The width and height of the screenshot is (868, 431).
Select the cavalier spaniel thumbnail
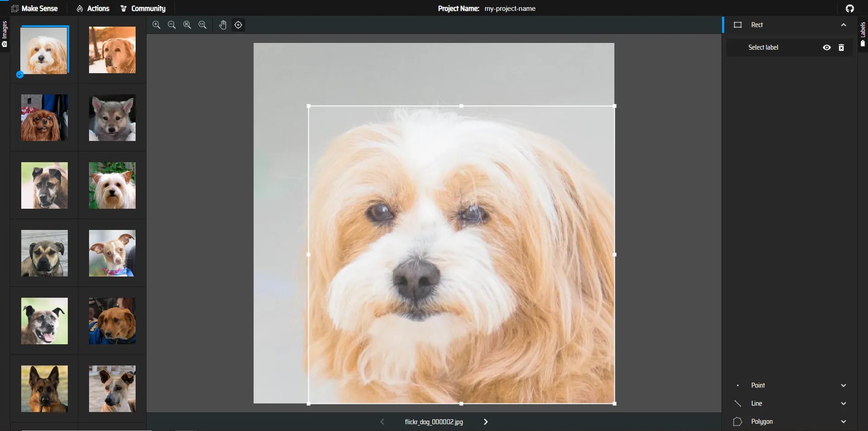[x=44, y=117]
